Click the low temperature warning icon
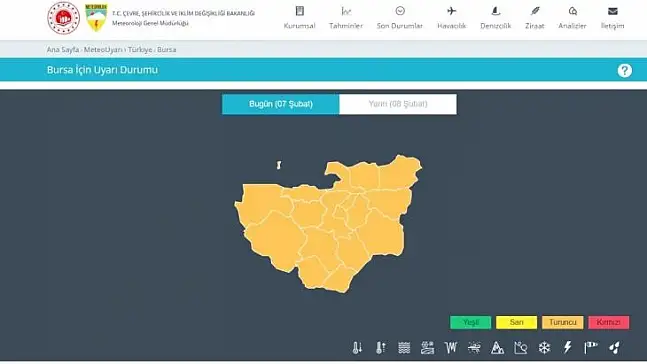The height and width of the screenshot is (364, 647). pyautogui.click(x=357, y=347)
